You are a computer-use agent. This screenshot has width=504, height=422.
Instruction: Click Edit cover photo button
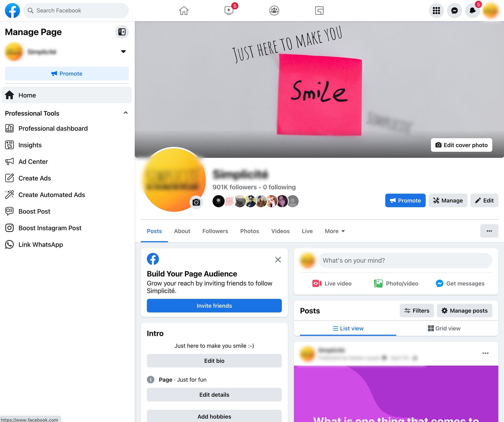coord(461,145)
